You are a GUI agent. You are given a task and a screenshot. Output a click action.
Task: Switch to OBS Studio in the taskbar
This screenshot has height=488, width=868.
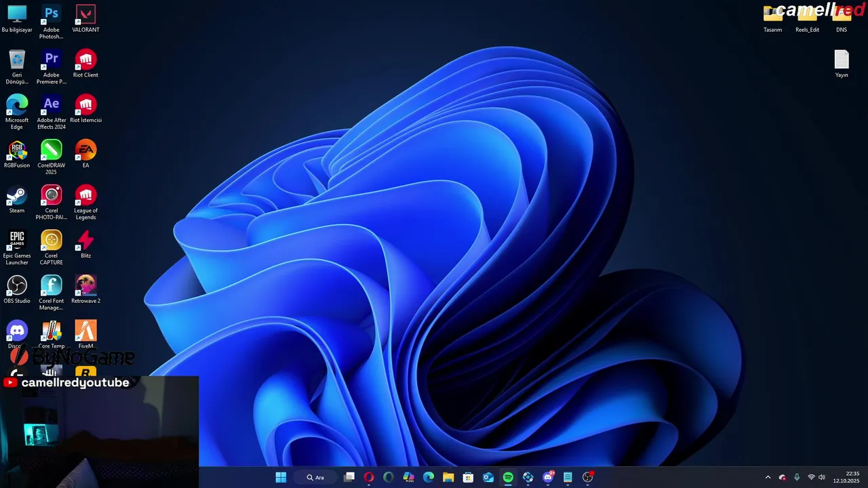588,477
